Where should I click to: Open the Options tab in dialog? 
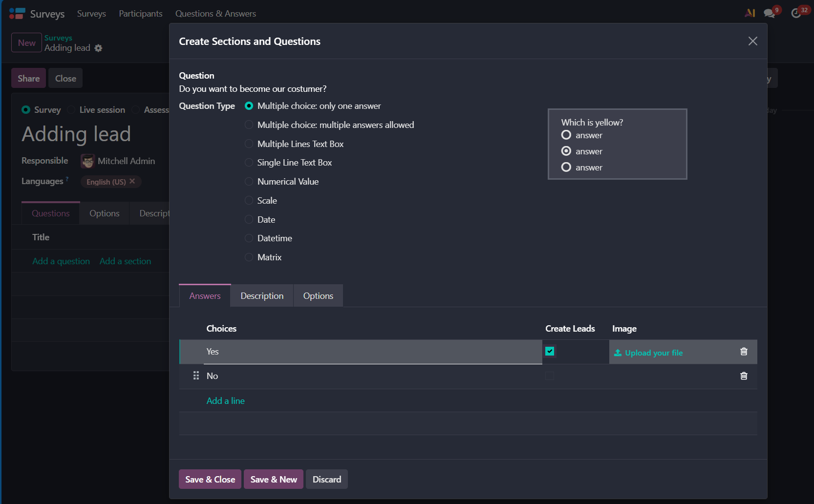point(318,296)
